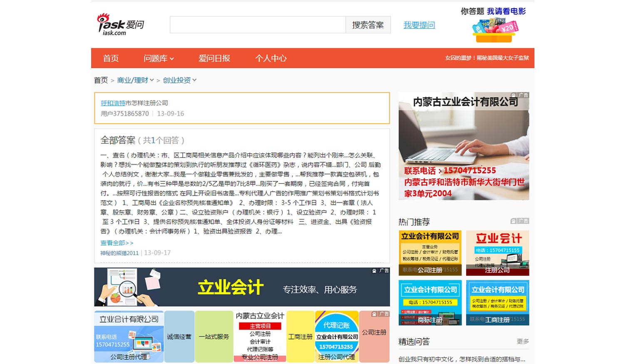Viewport: 626px width, 364px height.
Task: Click the 广告 tag beside 热门推荐
Action: click(x=520, y=221)
